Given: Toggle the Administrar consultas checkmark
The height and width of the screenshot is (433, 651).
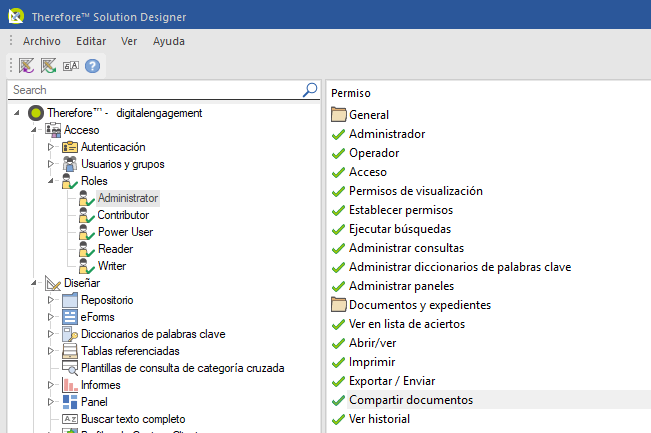Looking at the screenshot, I should coord(338,248).
